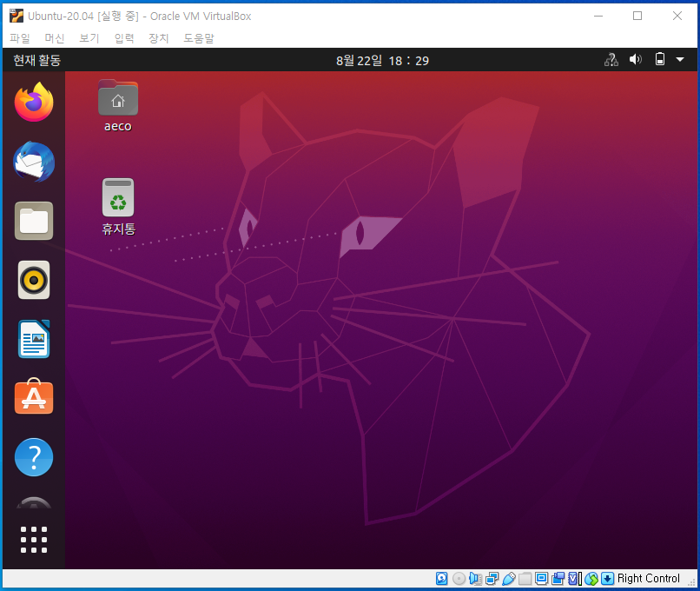
Task: Click the network adapters status icon
Action: [x=492, y=579]
